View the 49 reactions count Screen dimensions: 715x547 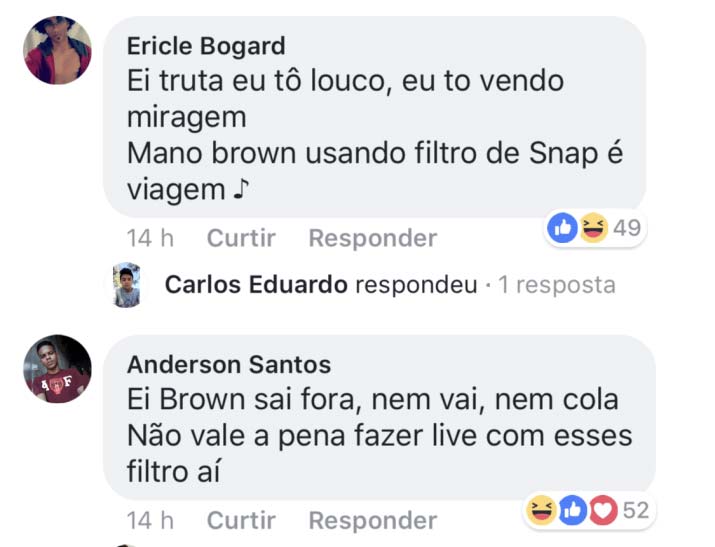627,227
